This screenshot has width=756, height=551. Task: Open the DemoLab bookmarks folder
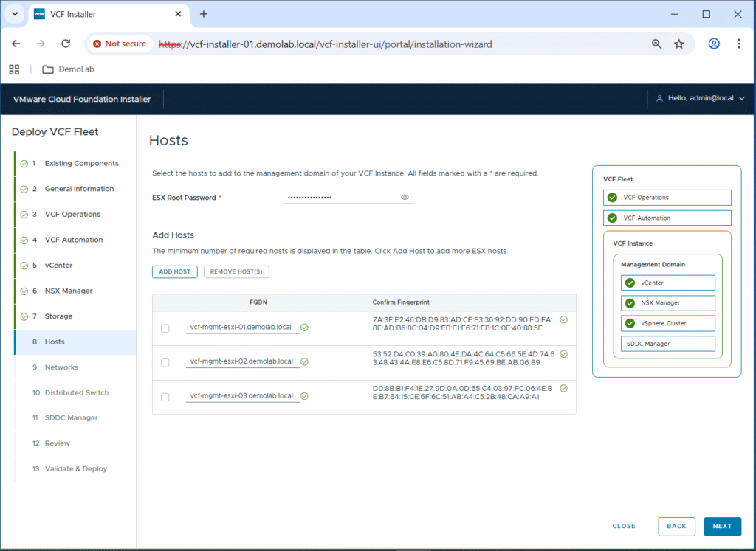click(x=68, y=69)
